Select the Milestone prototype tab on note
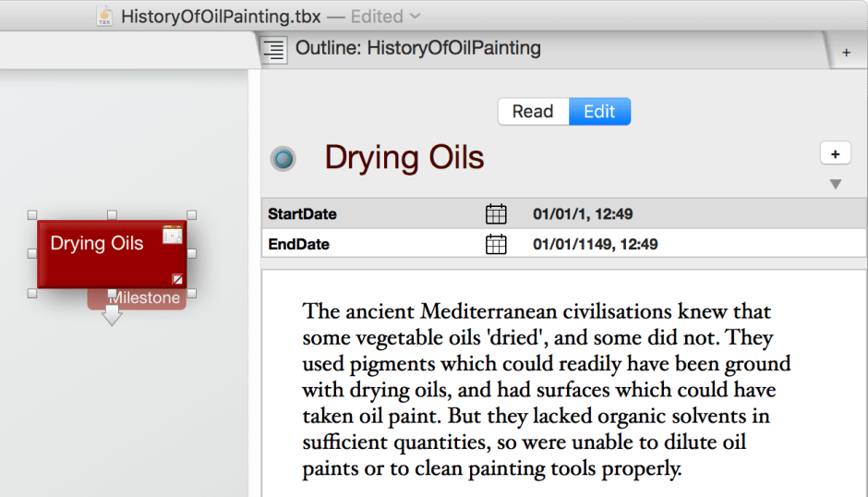This screenshot has height=497, width=868. (x=145, y=298)
